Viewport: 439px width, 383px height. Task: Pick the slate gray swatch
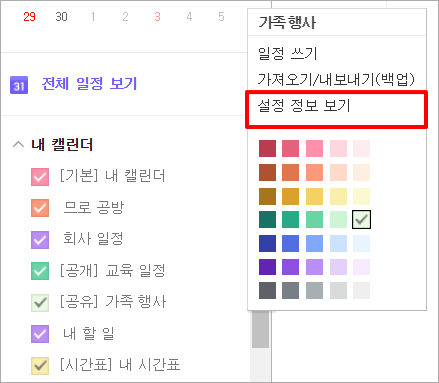click(290, 290)
